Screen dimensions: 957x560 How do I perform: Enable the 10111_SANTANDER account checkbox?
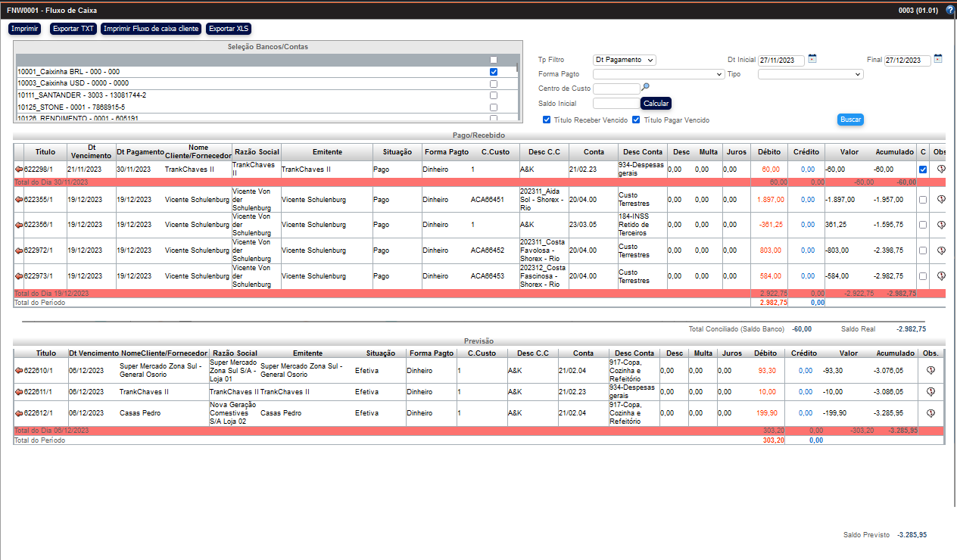click(x=494, y=95)
